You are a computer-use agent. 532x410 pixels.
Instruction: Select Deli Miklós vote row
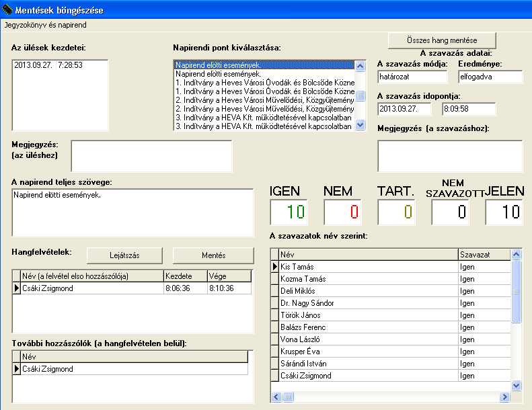[391, 291]
